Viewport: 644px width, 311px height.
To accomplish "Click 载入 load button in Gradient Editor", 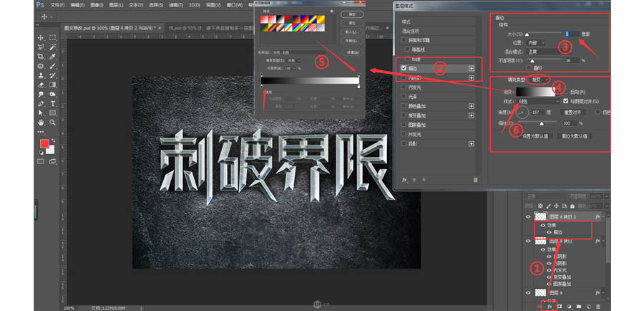I will [x=352, y=32].
